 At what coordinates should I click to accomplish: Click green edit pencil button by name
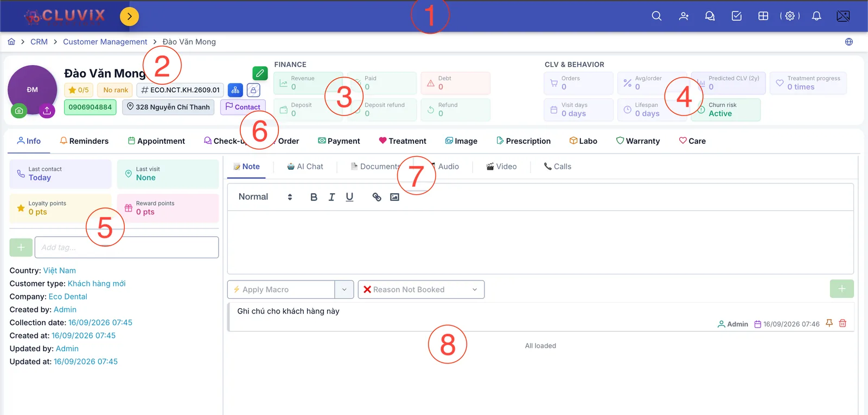click(260, 73)
